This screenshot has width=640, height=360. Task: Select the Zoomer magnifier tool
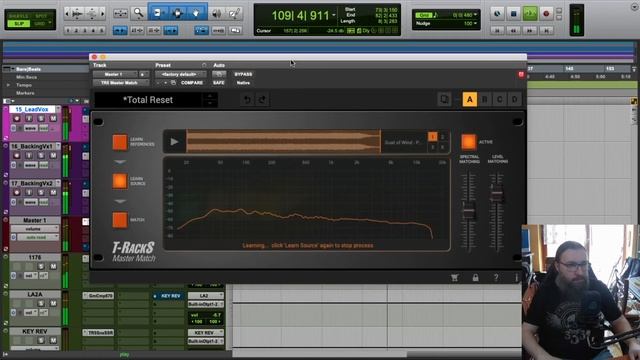[x=138, y=13]
